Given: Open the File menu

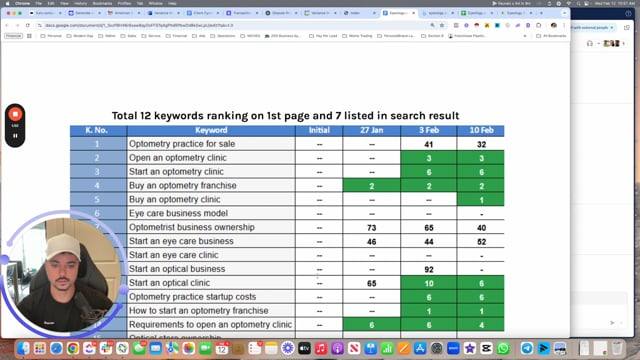Looking at the screenshot, I should [38, 3].
